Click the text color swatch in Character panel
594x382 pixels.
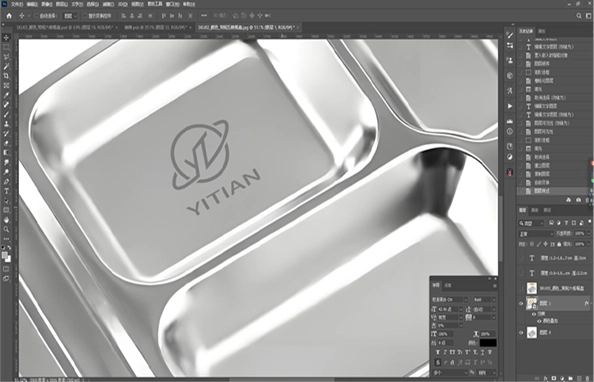[488, 343]
